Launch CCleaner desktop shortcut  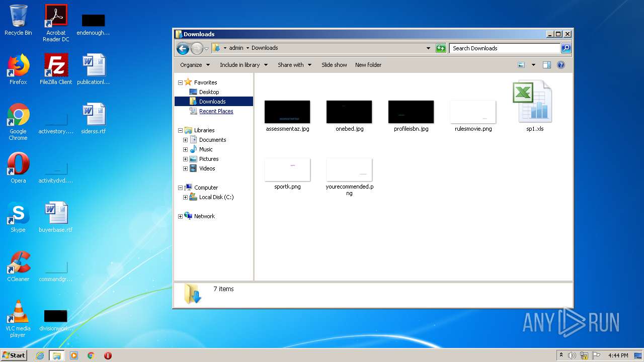click(18, 266)
